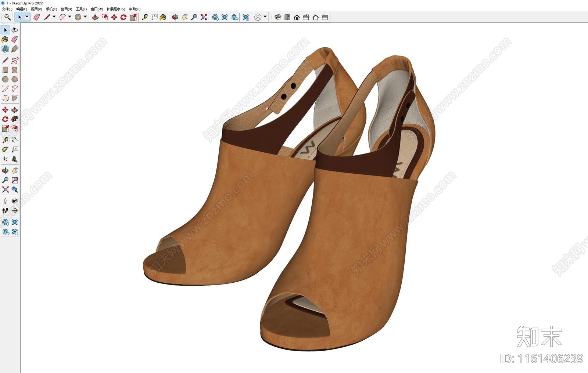Activate the Follow Me tool

pos(15,119)
